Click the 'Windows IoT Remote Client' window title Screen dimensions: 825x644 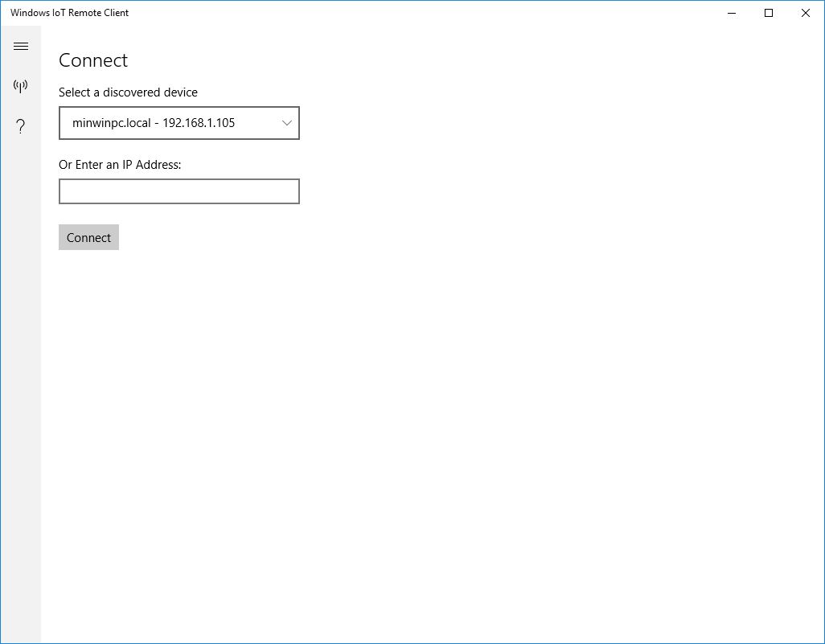pos(69,13)
